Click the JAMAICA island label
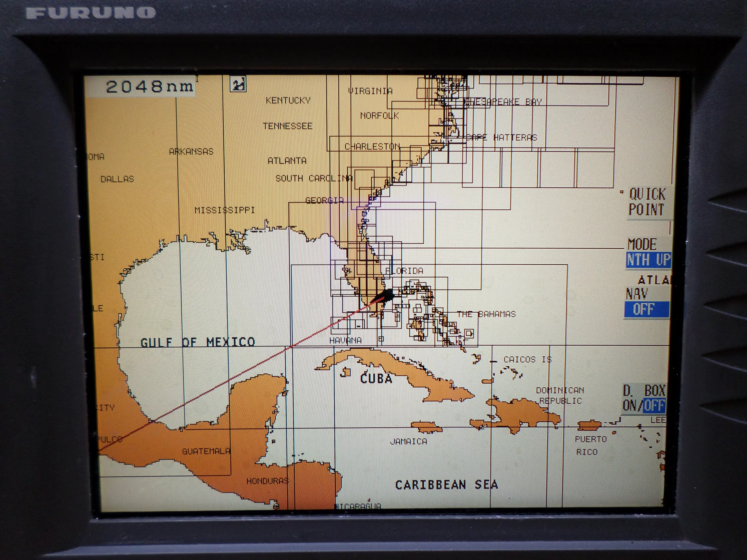Viewport: 747px width, 560px height. point(408,442)
